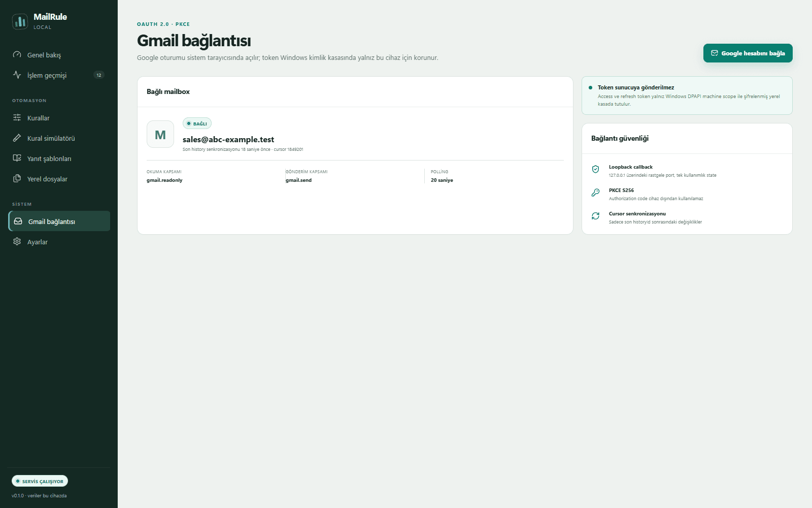Click the Ayarlar gear icon
The width and height of the screenshot is (812, 508).
[17, 242]
